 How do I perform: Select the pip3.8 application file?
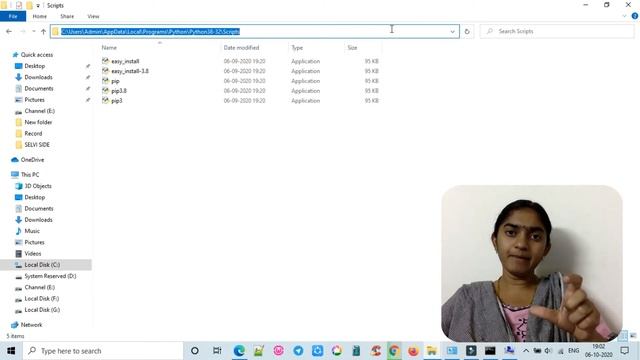[x=119, y=91]
